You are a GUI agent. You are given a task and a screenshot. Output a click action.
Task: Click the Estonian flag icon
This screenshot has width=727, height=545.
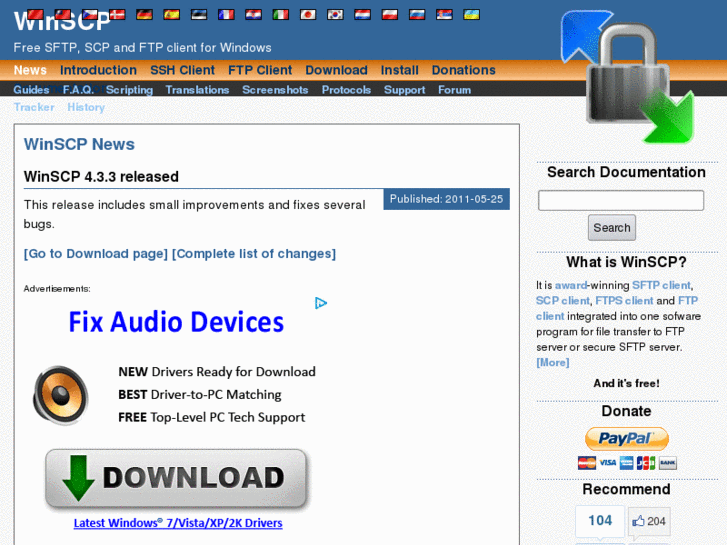click(x=199, y=15)
